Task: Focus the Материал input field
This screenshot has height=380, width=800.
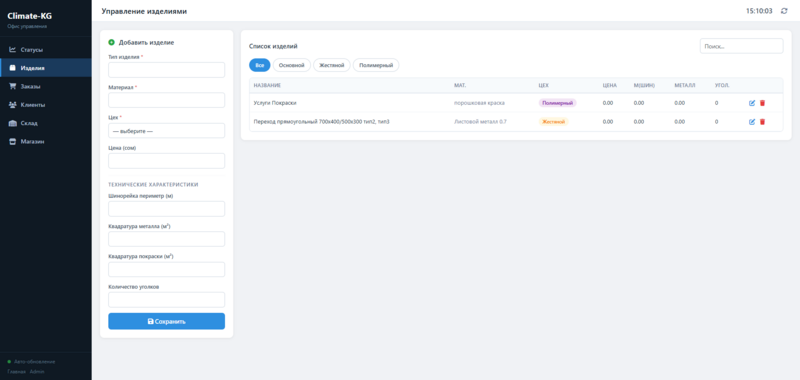Action: 166,100
